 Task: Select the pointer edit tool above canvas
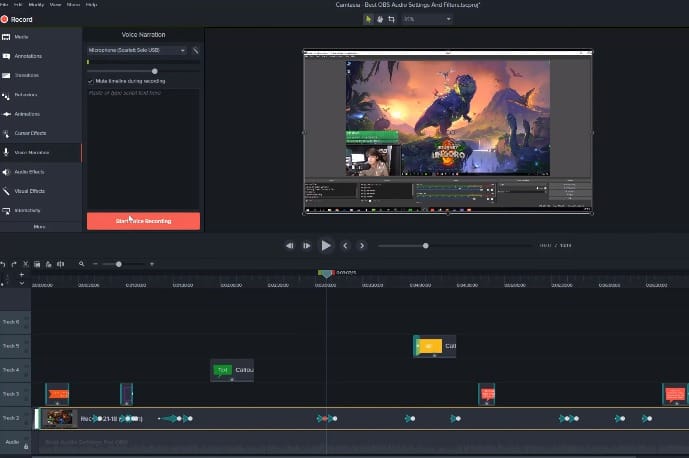[369, 18]
